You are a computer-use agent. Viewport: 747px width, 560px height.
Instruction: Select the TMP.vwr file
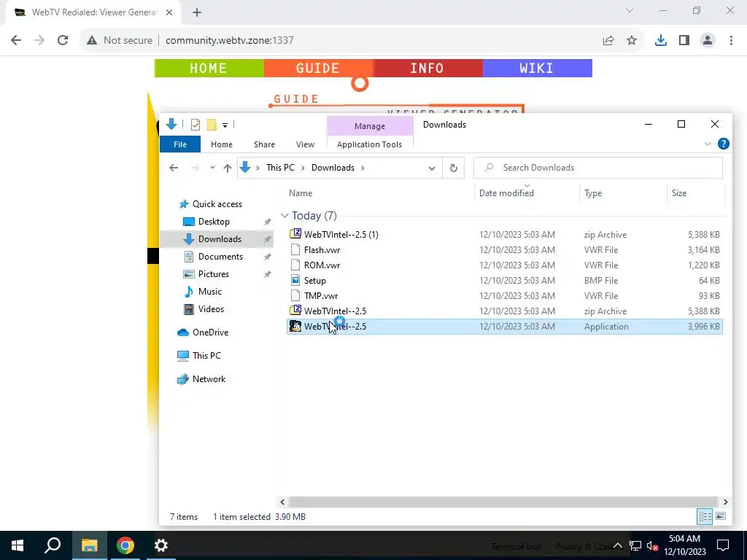[x=505, y=296]
